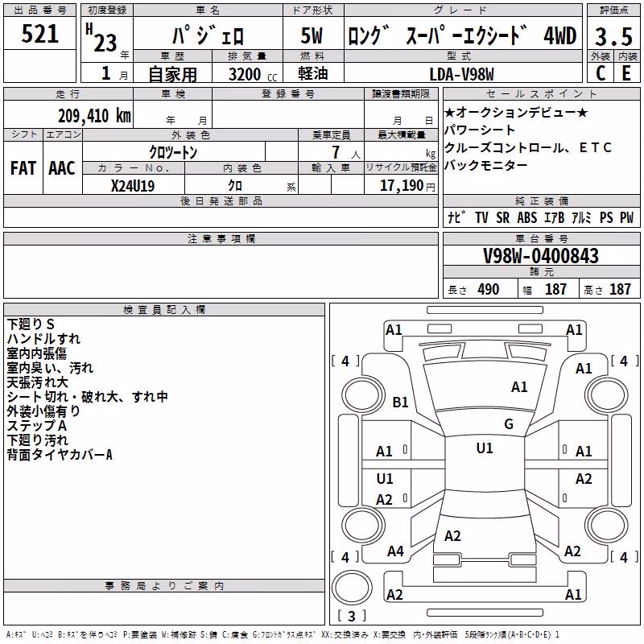
Task: Select fuel type 軽油
Action: click(313, 73)
